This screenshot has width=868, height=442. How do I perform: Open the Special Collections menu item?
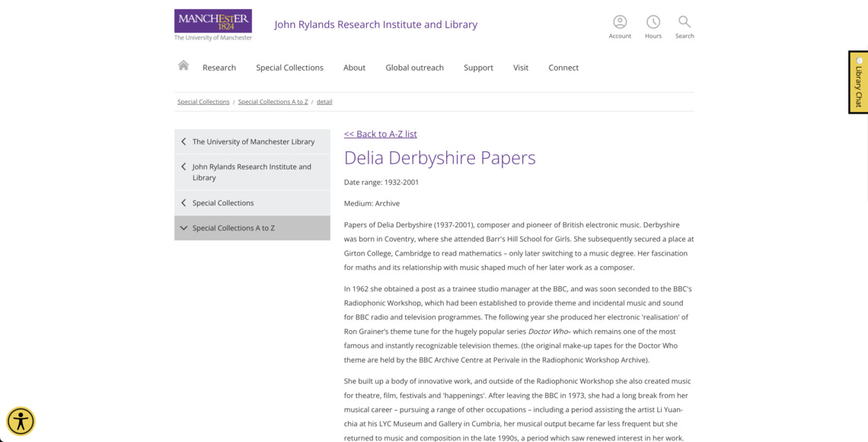[x=289, y=68]
